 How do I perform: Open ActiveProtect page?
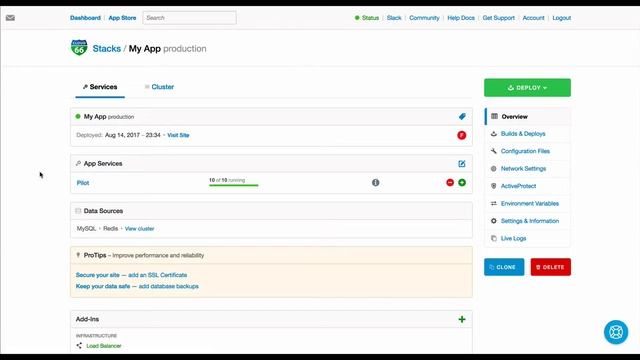click(x=518, y=186)
